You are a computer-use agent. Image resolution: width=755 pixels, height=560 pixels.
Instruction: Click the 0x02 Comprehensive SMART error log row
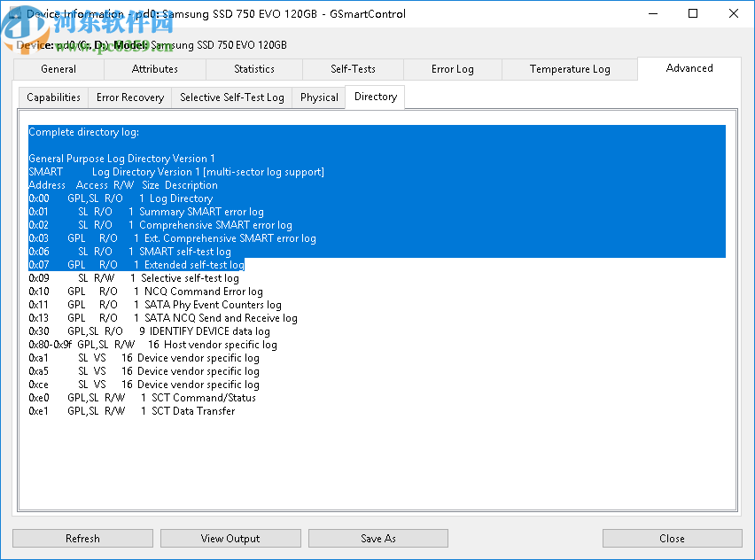(x=160, y=225)
